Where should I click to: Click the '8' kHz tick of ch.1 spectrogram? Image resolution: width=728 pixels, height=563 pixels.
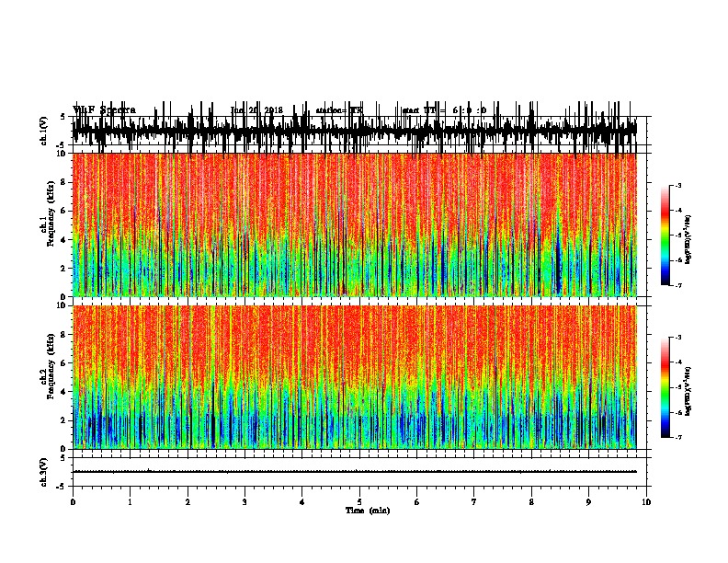click(x=63, y=182)
